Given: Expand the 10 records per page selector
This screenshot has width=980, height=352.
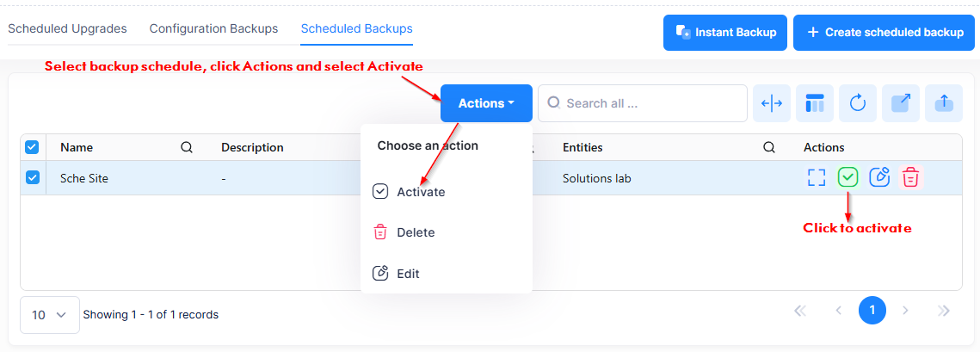Looking at the screenshot, I should [49, 315].
